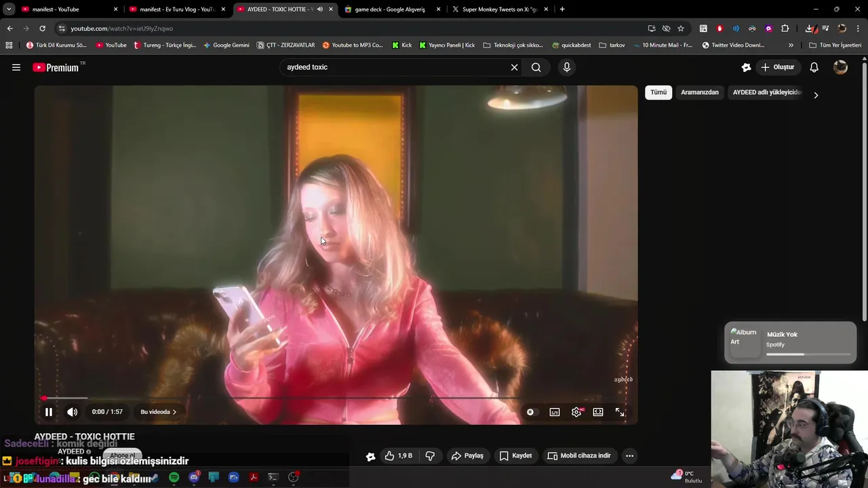Open the Chrome apps grid bookmark
Viewport: 868px width, 488px height.
(9, 45)
